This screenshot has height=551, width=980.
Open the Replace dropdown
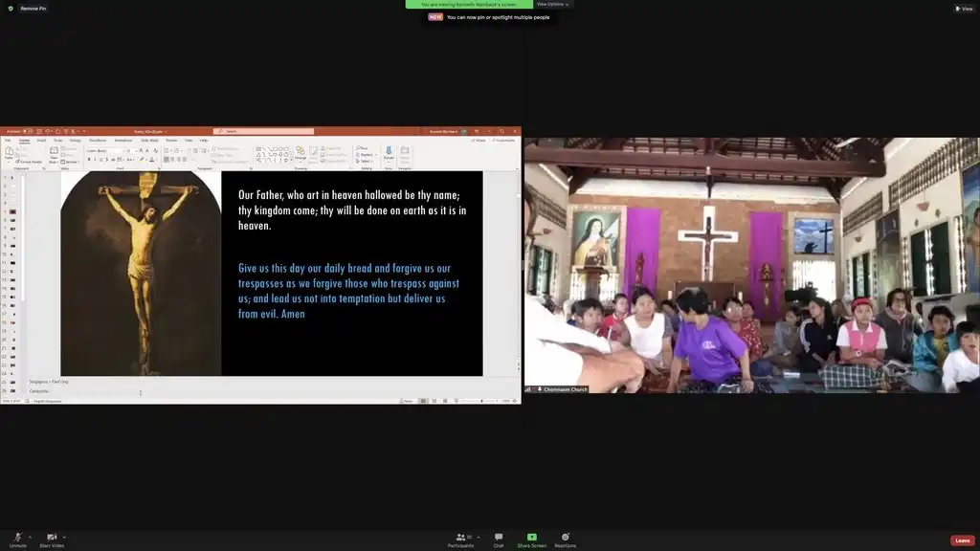point(367,155)
